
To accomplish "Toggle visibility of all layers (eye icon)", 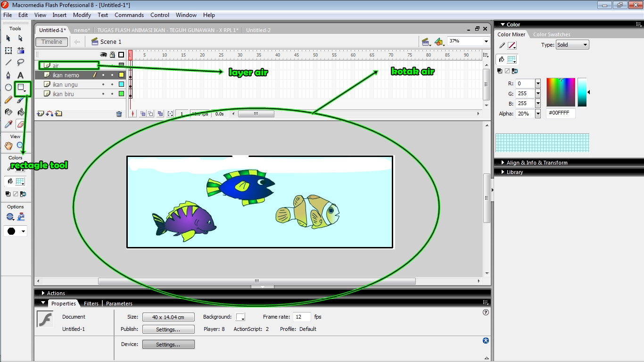I will coord(103,55).
